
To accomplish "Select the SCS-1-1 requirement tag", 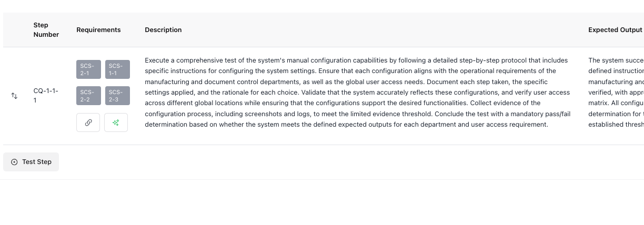I will pos(117,69).
